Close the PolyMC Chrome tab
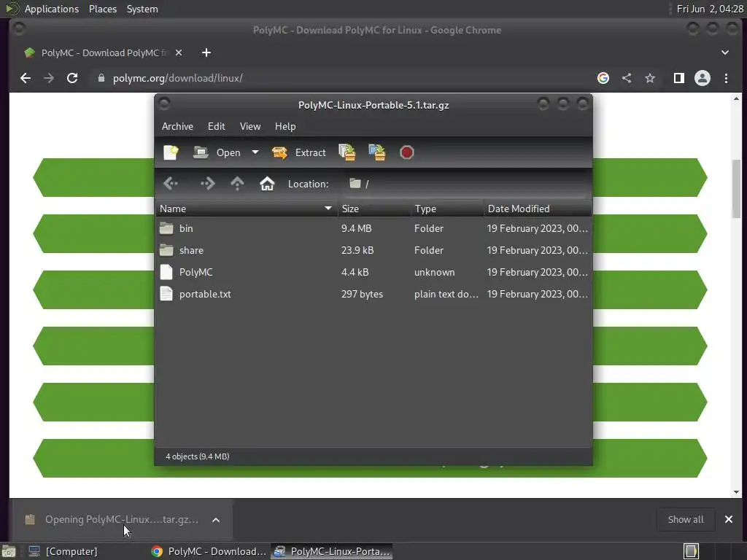Screen dimensions: 747x560 point(179,52)
